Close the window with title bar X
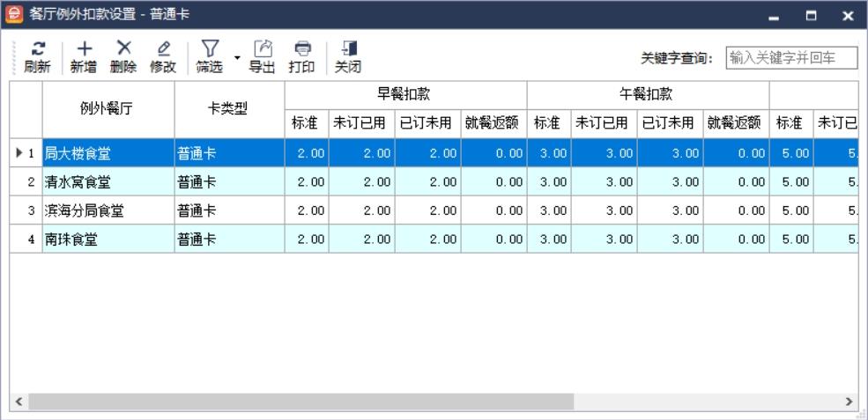Viewport: 868px width, 420px height. [848, 16]
